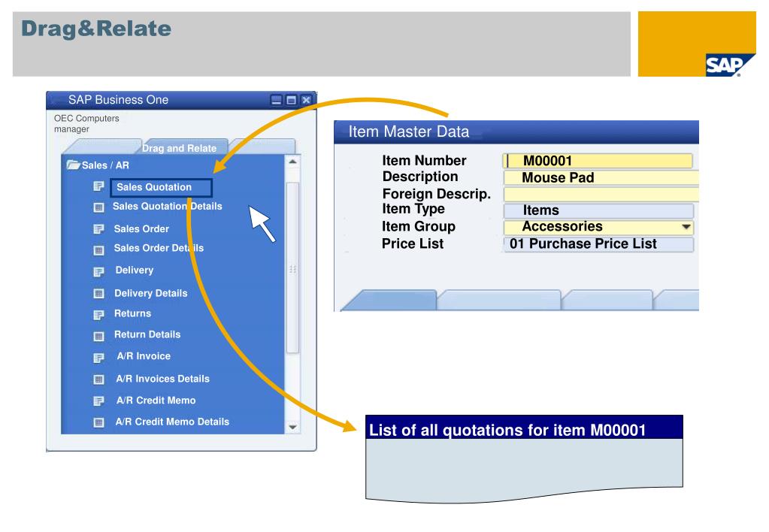Viewport: 769px width, 532px height.
Task: Click the Description field Mouse Pad
Action: coord(601,177)
